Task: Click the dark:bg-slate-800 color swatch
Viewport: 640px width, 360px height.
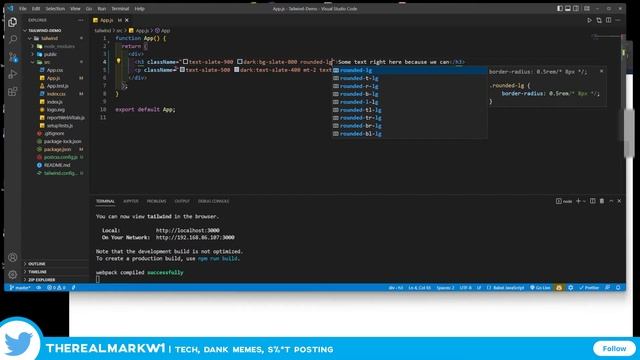Action: tap(240, 62)
